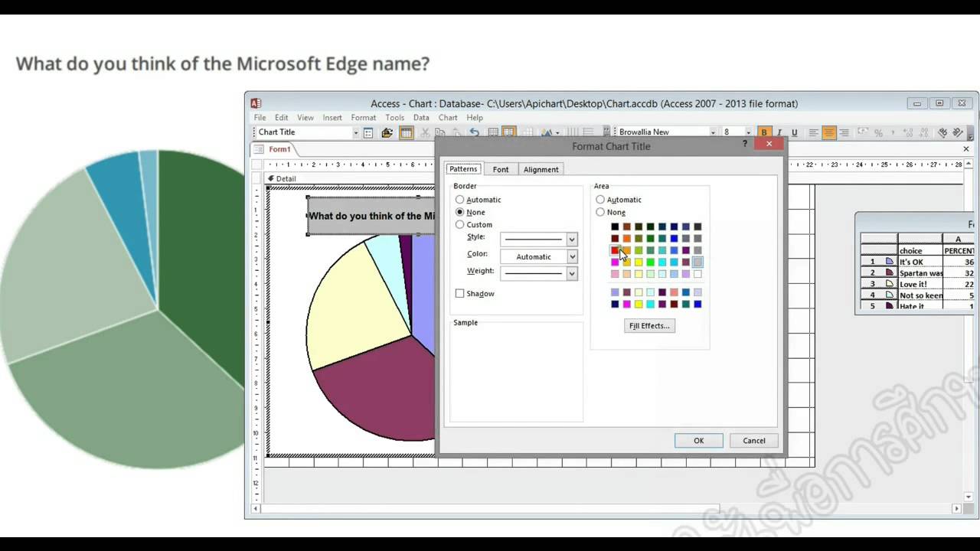Image resolution: width=980 pixels, height=551 pixels.
Task: Select Border Custom radio button
Action: 459,224
